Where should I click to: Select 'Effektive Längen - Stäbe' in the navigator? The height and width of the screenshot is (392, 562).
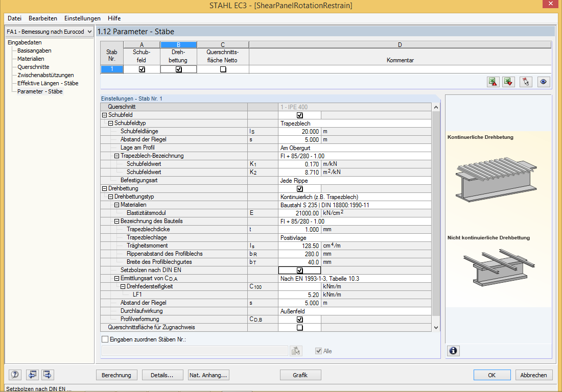[48, 83]
